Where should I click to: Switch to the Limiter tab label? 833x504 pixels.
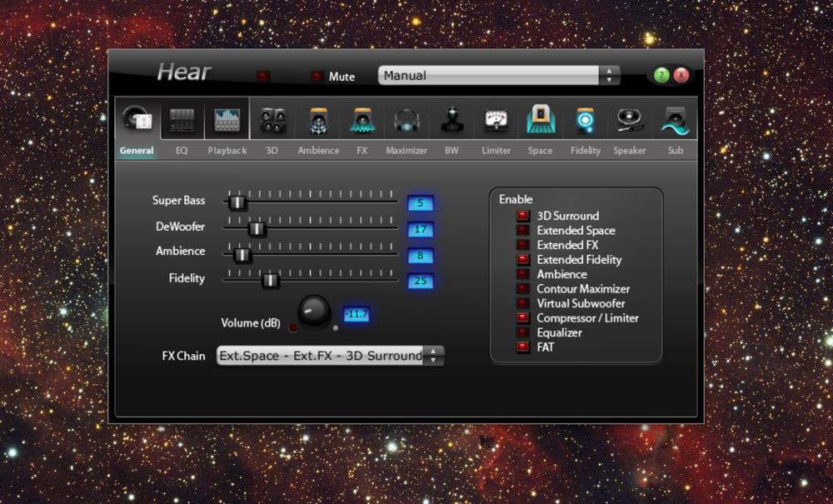496,150
